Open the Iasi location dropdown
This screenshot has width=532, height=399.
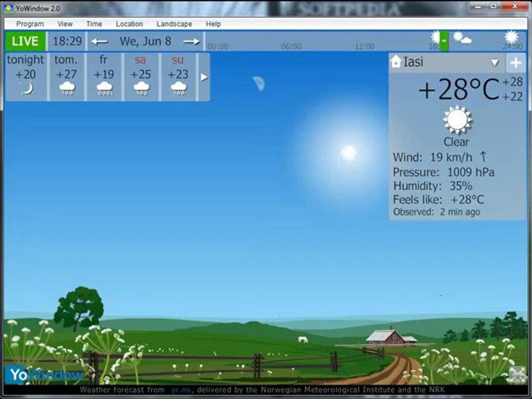(x=494, y=63)
